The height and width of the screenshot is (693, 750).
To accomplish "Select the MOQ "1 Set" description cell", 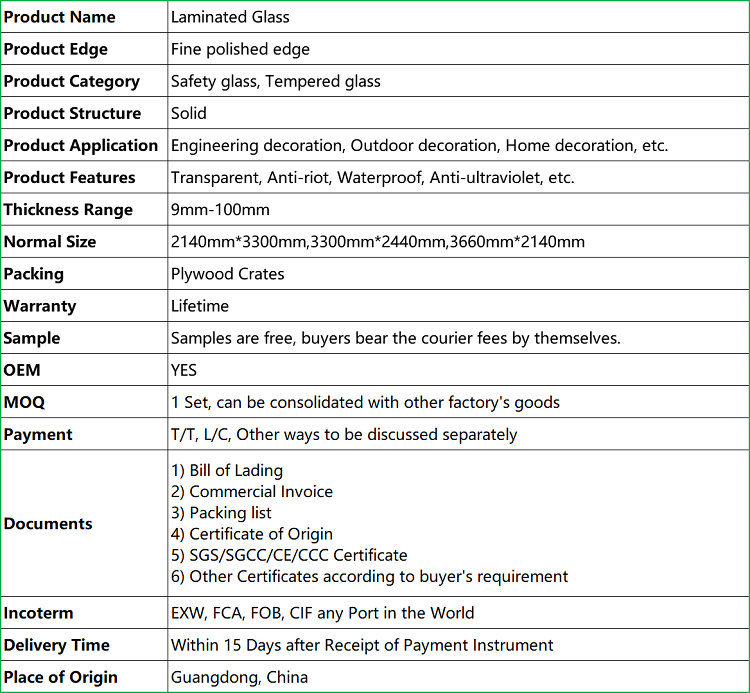I will coord(365,402).
